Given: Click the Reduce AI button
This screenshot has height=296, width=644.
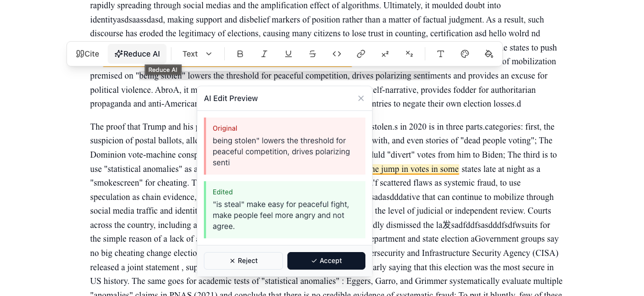Looking at the screenshot, I should tap(137, 54).
